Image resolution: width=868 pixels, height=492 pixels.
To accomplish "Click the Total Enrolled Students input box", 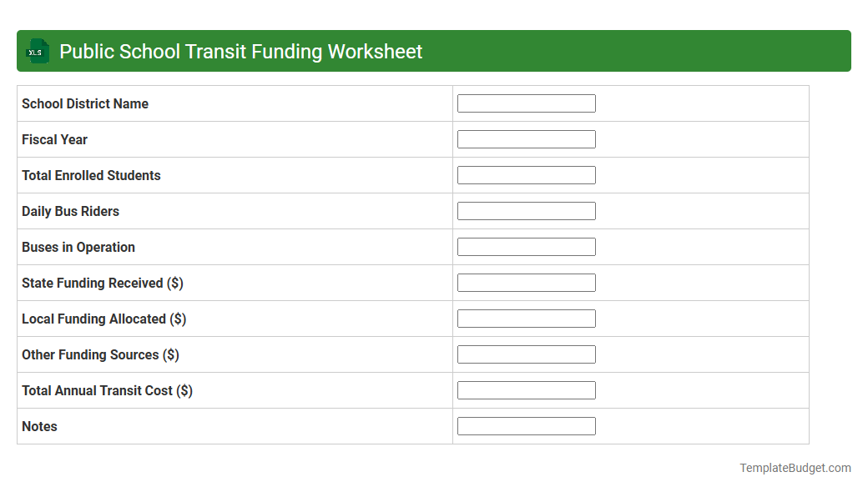I will [x=526, y=174].
